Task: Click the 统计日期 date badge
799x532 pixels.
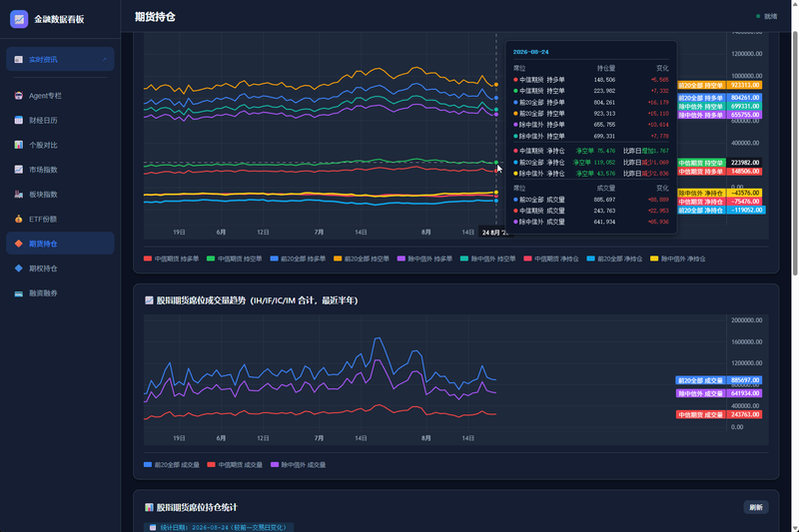Action: click(219, 527)
